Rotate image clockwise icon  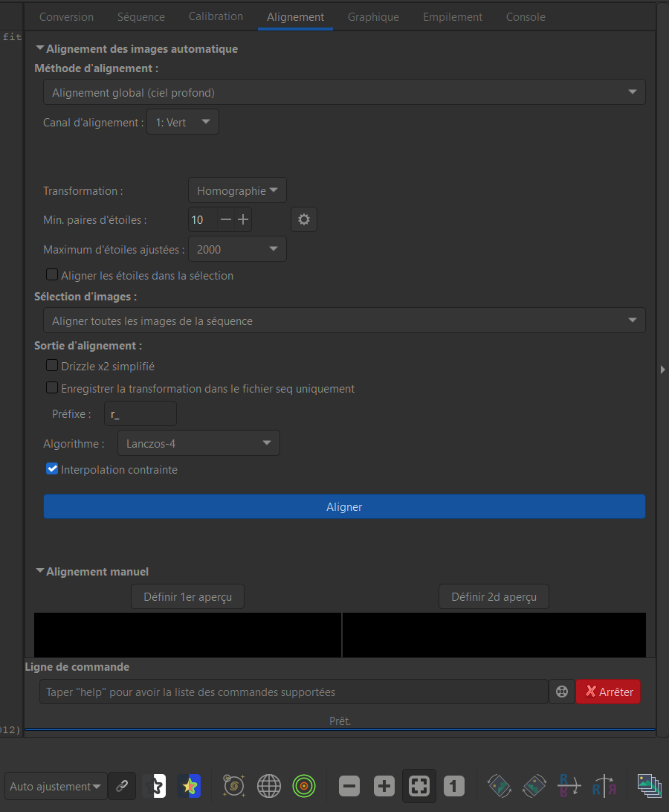[x=534, y=786]
